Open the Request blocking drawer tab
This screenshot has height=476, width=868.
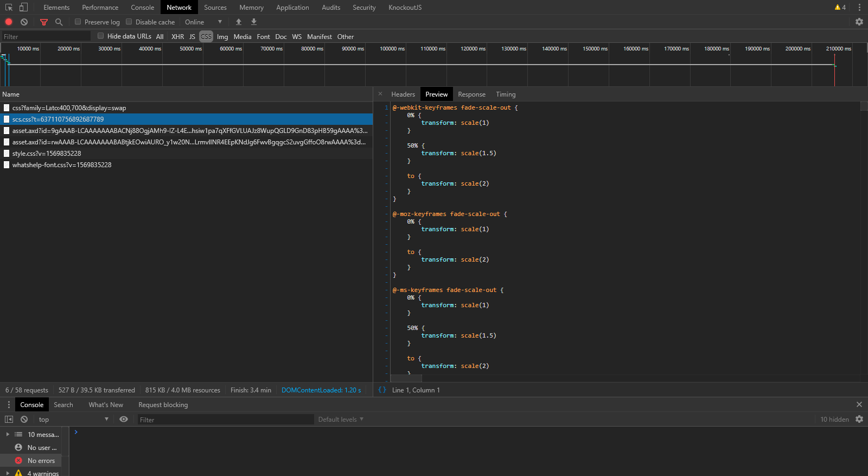point(163,404)
